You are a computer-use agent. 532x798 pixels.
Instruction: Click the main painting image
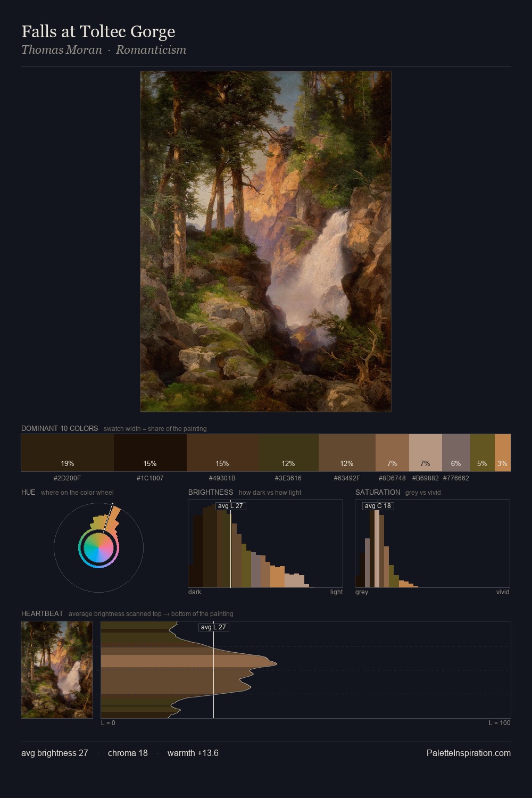click(x=265, y=242)
